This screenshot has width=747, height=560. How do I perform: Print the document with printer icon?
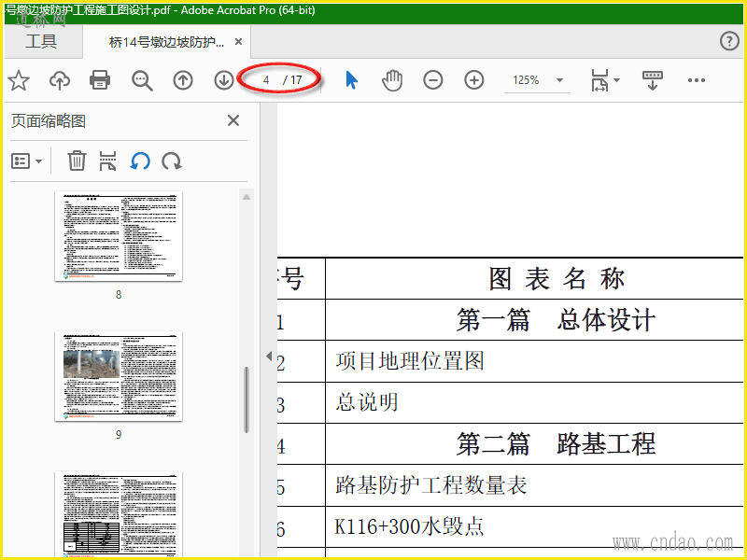[100, 81]
